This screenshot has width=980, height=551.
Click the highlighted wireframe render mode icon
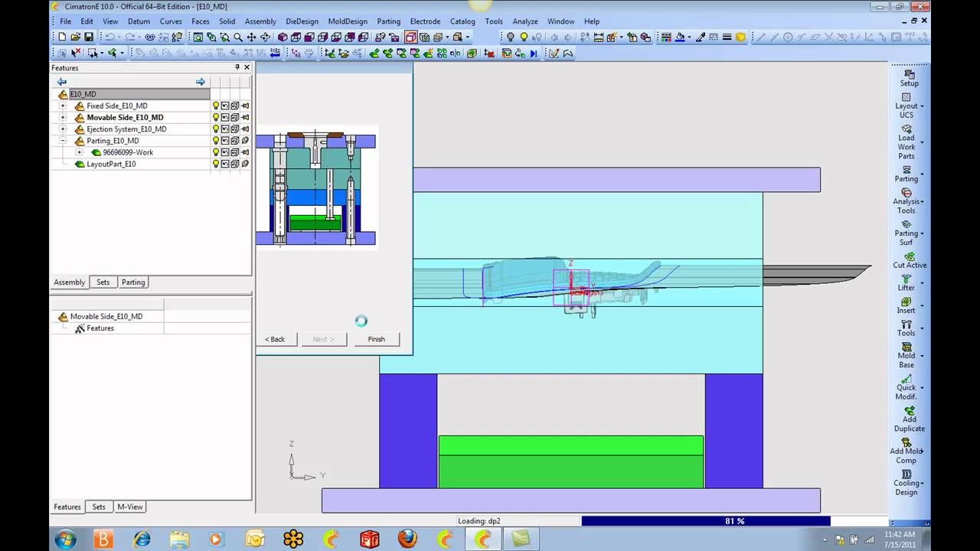tap(410, 37)
